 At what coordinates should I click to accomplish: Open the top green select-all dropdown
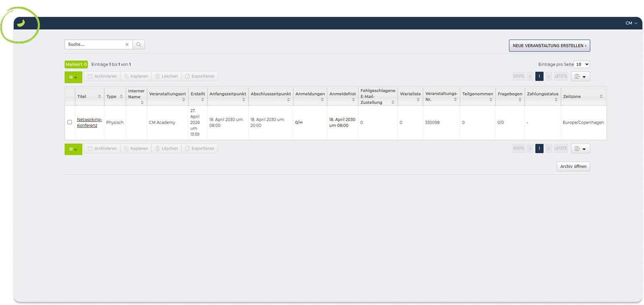pos(73,77)
